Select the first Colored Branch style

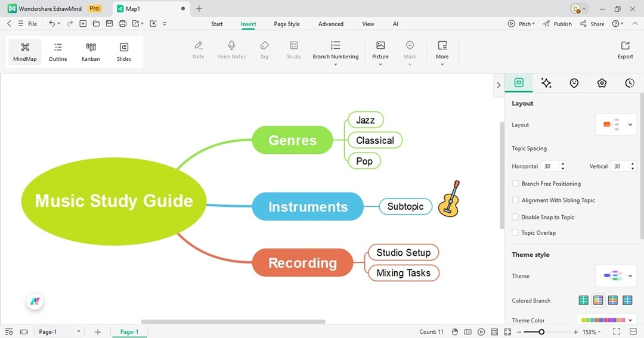[x=583, y=300]
